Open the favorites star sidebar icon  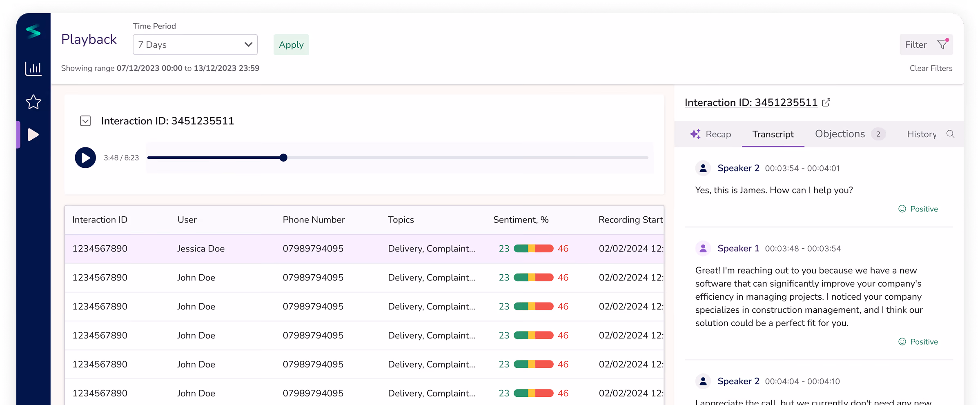click(33, 102)
